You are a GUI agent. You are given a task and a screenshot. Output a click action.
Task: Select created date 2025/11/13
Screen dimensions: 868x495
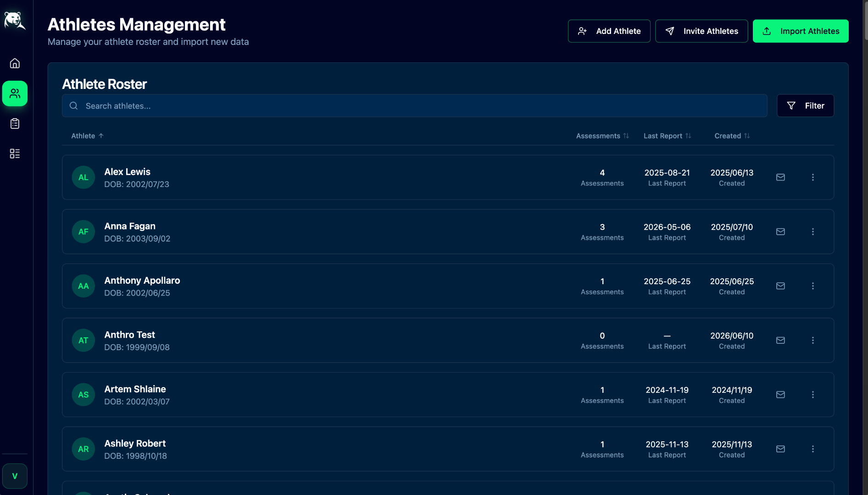coord(732,445)
